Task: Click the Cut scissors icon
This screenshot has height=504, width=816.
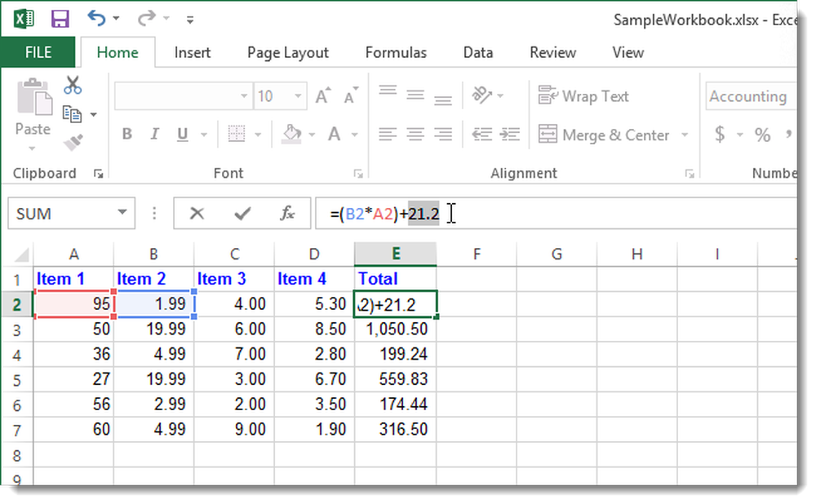Action: [x=73, y=86]
